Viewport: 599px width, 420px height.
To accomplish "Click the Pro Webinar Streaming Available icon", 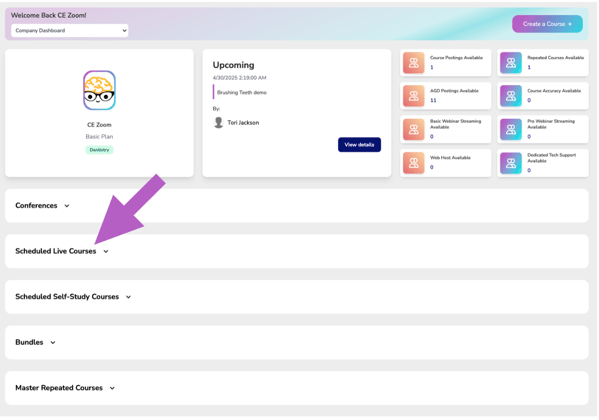I will point(511,129).
